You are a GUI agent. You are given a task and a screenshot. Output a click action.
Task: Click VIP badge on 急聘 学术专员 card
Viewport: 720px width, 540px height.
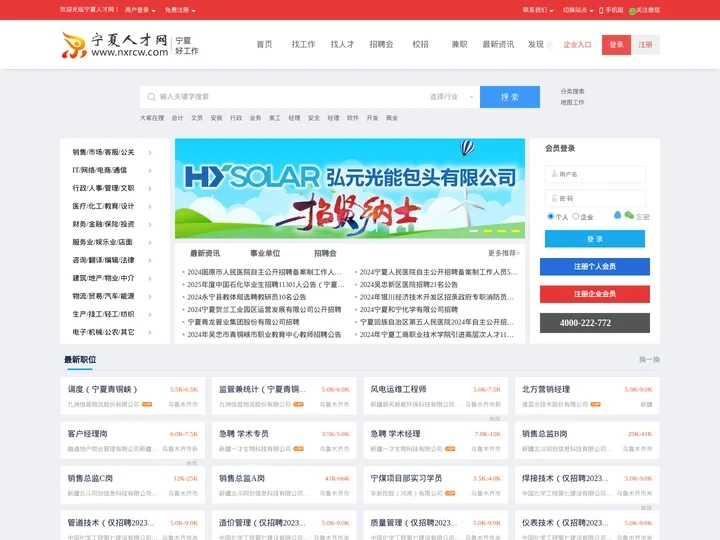(298, 449)
